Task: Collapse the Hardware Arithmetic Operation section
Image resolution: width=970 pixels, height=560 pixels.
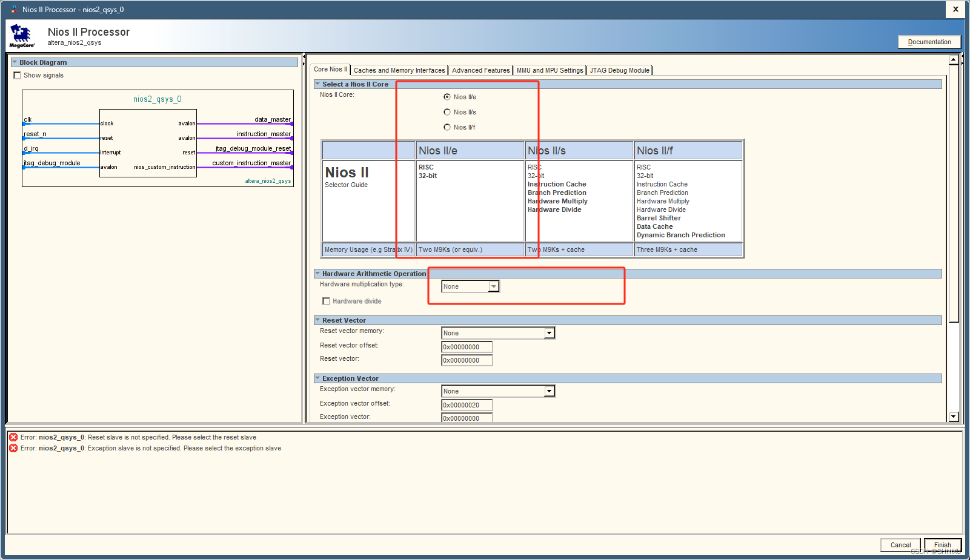Action: (x=317, y=274)
